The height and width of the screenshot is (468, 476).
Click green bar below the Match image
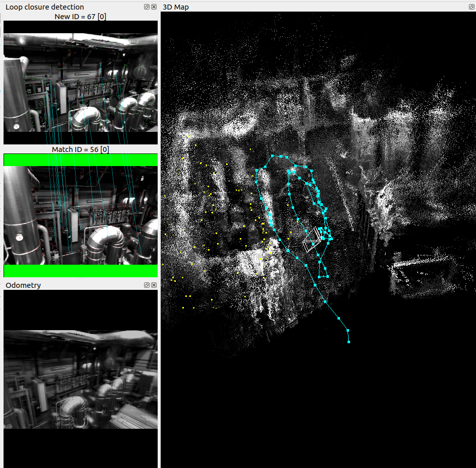[x=81, y=271]
